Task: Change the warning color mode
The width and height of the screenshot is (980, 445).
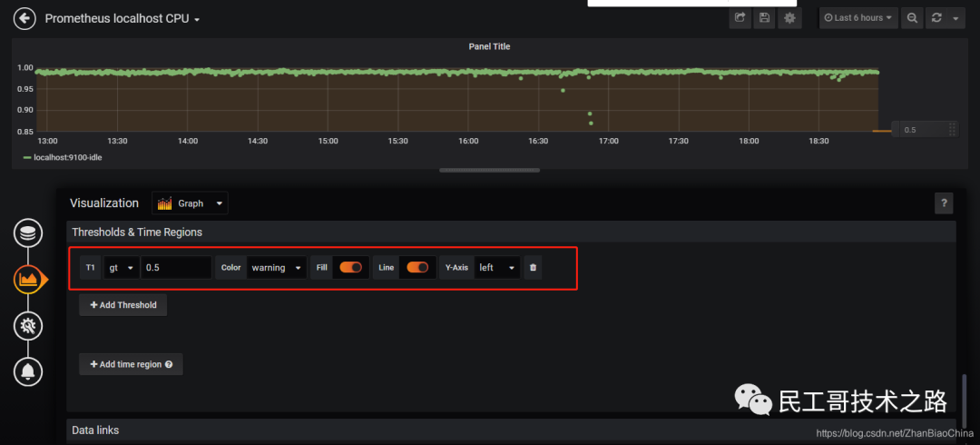Action: (276, 267)
